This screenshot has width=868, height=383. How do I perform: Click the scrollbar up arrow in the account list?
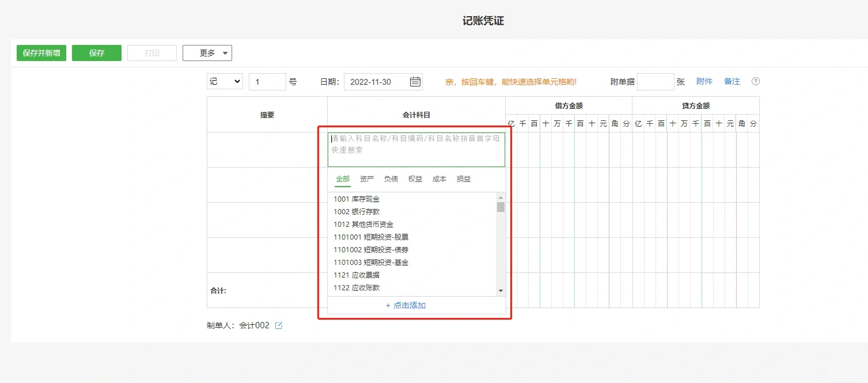pyautogui.click(x=501, y=197)
